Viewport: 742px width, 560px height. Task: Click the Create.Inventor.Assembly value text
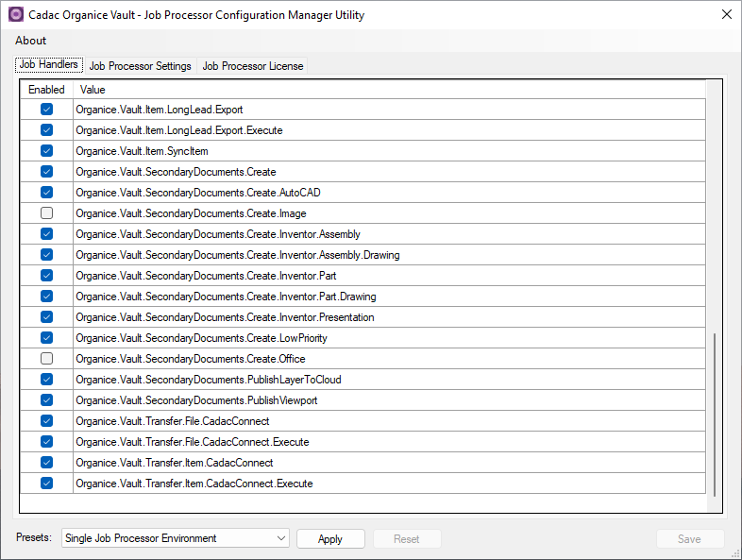[218, 235]
